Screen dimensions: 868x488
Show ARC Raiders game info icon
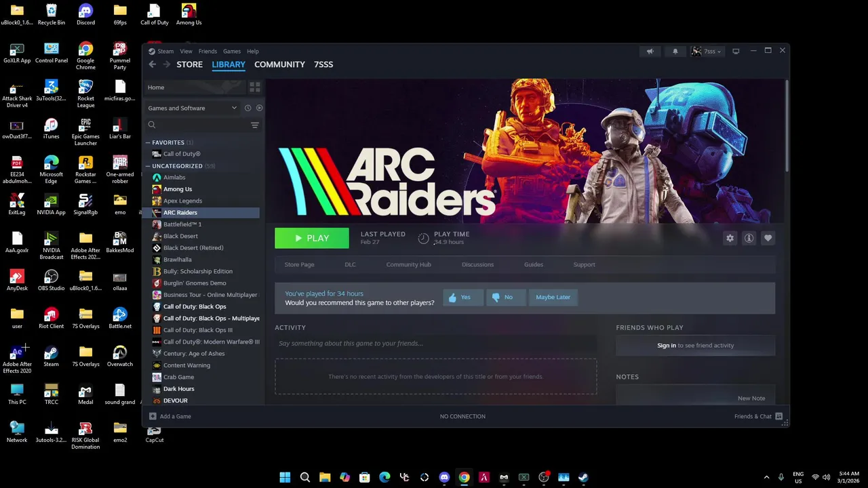click(x=749, y=238)
